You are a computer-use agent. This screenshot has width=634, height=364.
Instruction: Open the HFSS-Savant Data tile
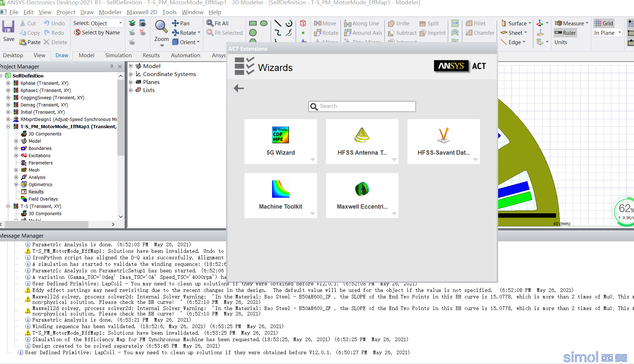click(444, 142)
